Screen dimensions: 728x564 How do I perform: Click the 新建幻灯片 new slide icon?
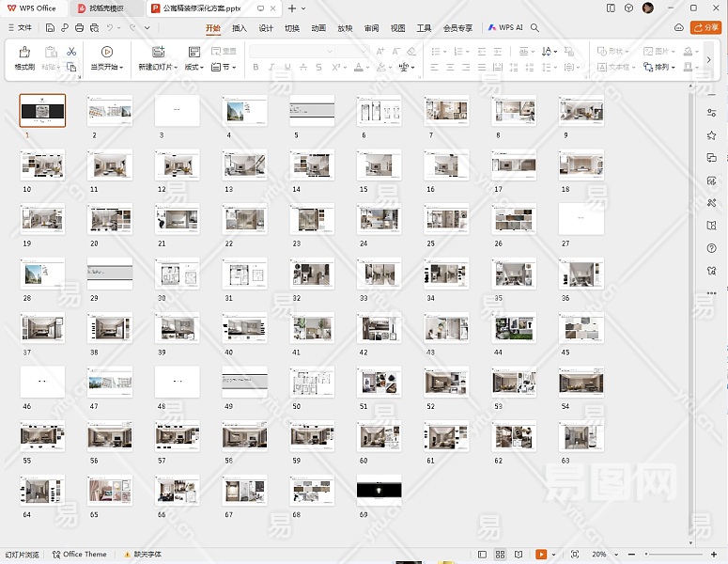157,53
